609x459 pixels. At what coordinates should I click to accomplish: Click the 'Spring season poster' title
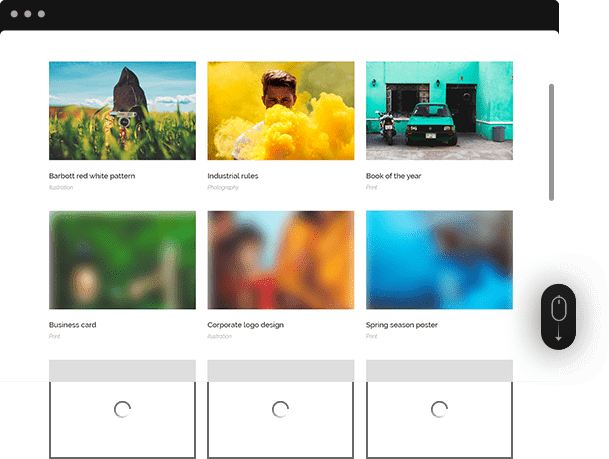402,325
